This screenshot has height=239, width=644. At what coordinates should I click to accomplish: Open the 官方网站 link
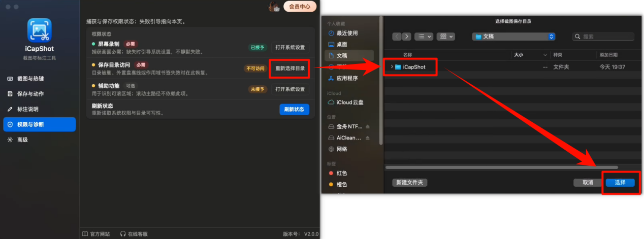tap(96, 234)
